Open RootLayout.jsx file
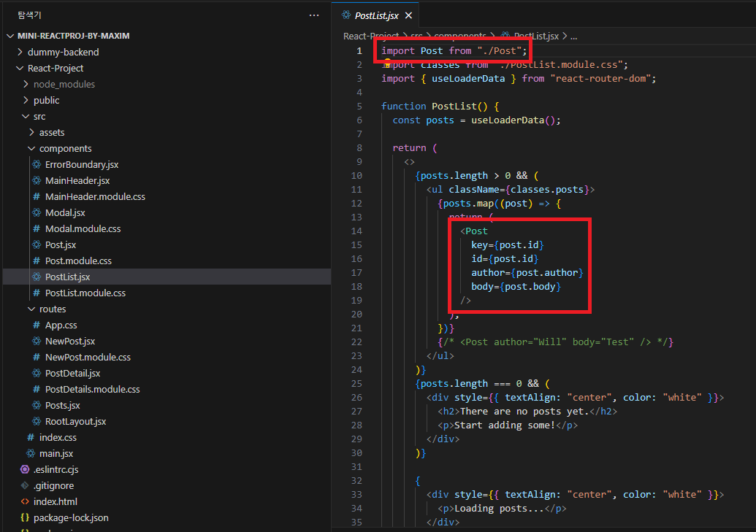756x532 pixels. click(76, 421)
